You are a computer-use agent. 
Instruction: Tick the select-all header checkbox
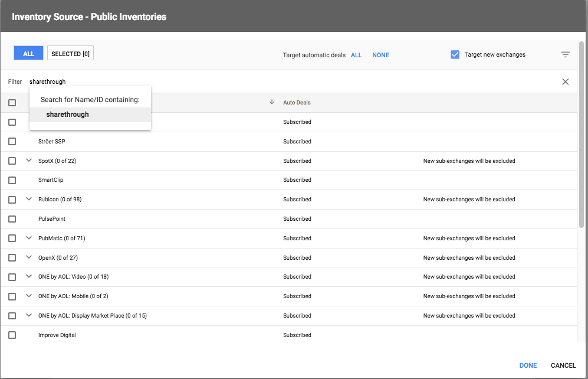[x=12, y=103]
